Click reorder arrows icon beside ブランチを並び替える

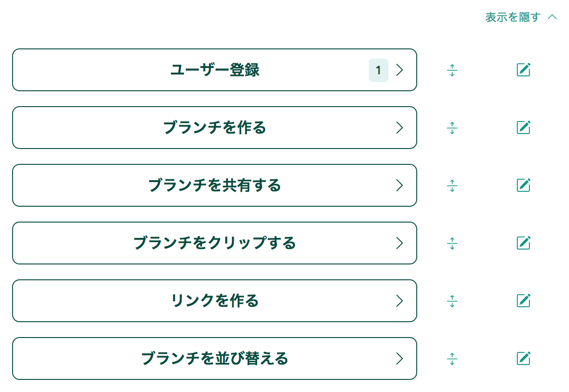[x=452, y=359]
